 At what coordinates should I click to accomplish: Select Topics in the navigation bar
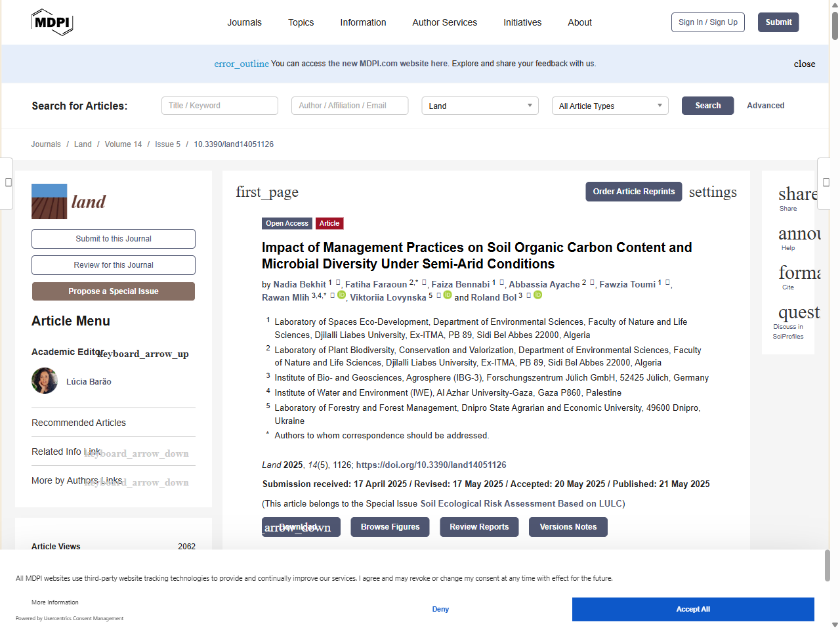pos(301,22)
